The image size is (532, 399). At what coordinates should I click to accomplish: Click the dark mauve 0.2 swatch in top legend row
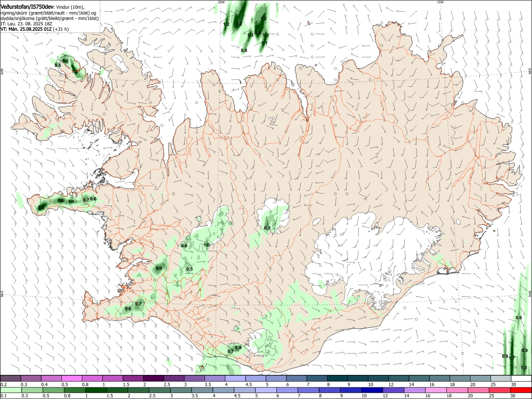[x=11, y=379]
